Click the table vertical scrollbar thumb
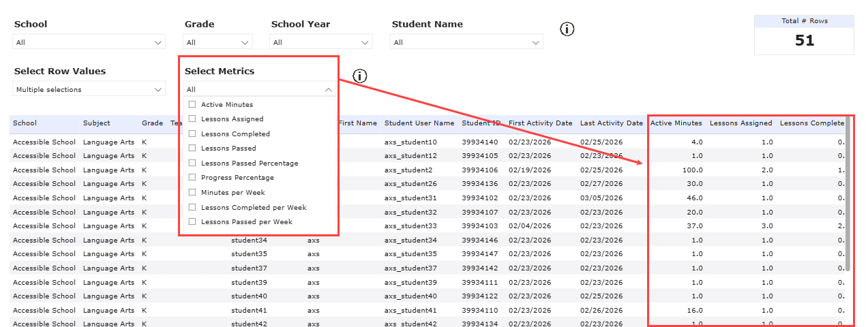 [848, 194]
